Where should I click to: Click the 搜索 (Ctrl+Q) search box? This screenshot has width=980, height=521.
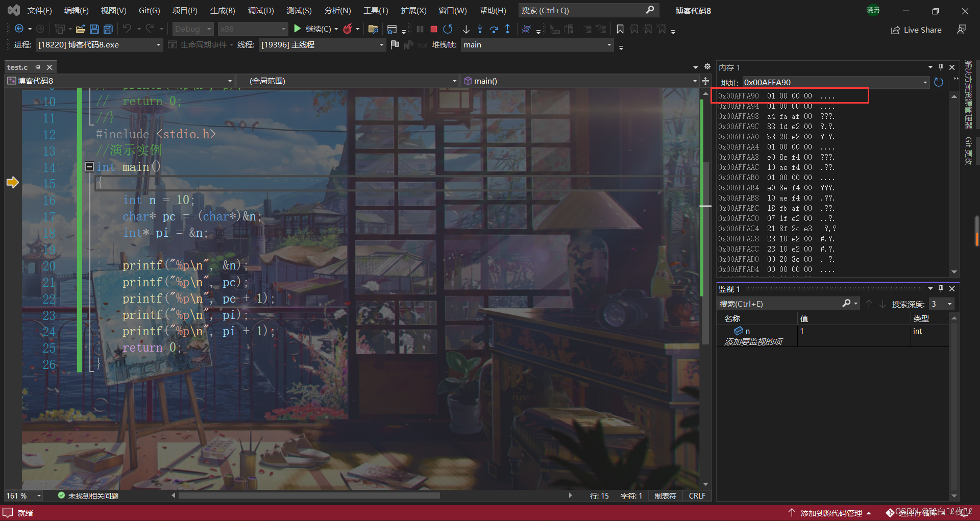(x=589, y=10)
